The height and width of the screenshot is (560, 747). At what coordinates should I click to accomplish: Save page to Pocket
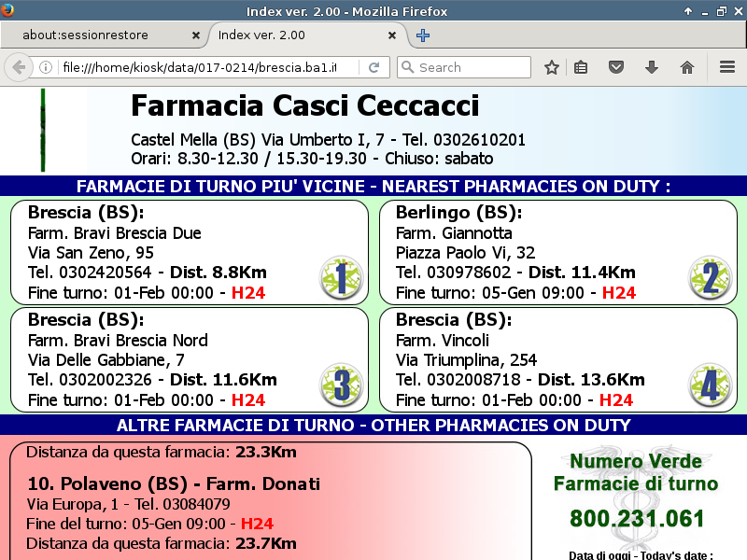[x=616, y=67]
